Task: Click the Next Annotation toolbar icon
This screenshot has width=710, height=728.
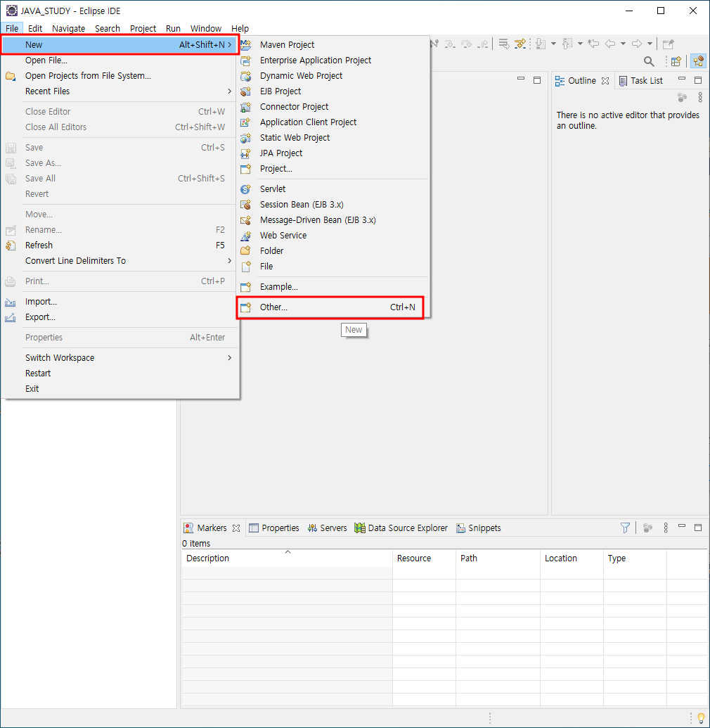Action: 541,44
